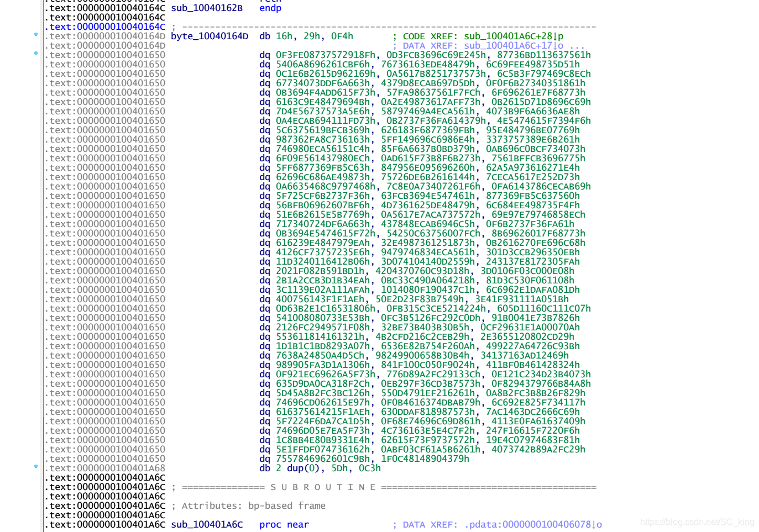Click the S U B R O U T I N E comment

(x=323, y=487)
